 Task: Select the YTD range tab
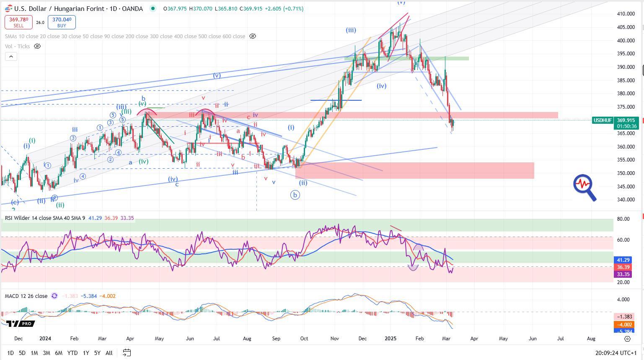pos(72,353)
